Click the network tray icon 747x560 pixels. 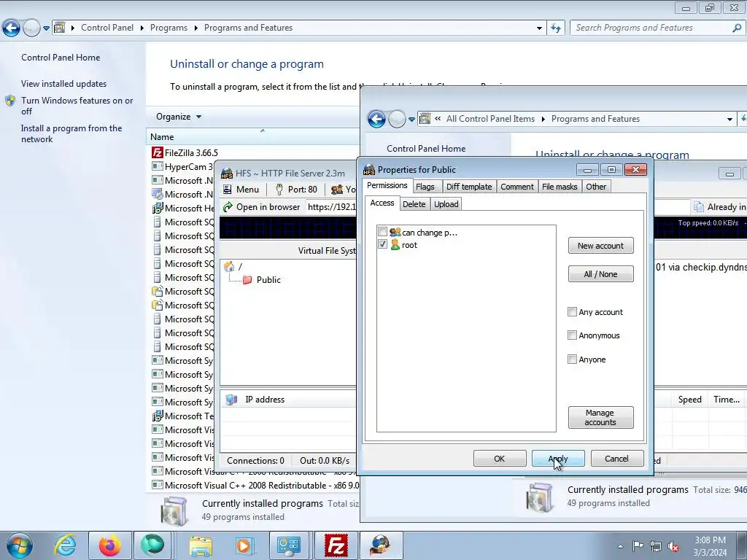coord(656,547)
